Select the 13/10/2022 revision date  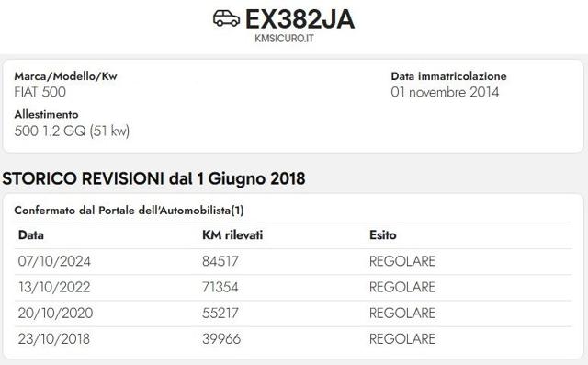pyautogui.click(x=54, y=288)
